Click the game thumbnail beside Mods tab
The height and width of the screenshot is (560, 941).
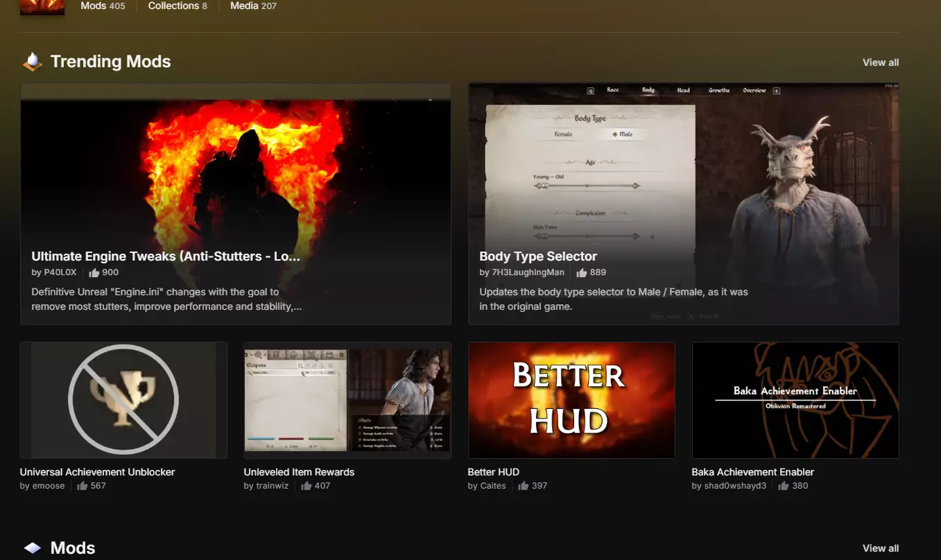[42, 7]
